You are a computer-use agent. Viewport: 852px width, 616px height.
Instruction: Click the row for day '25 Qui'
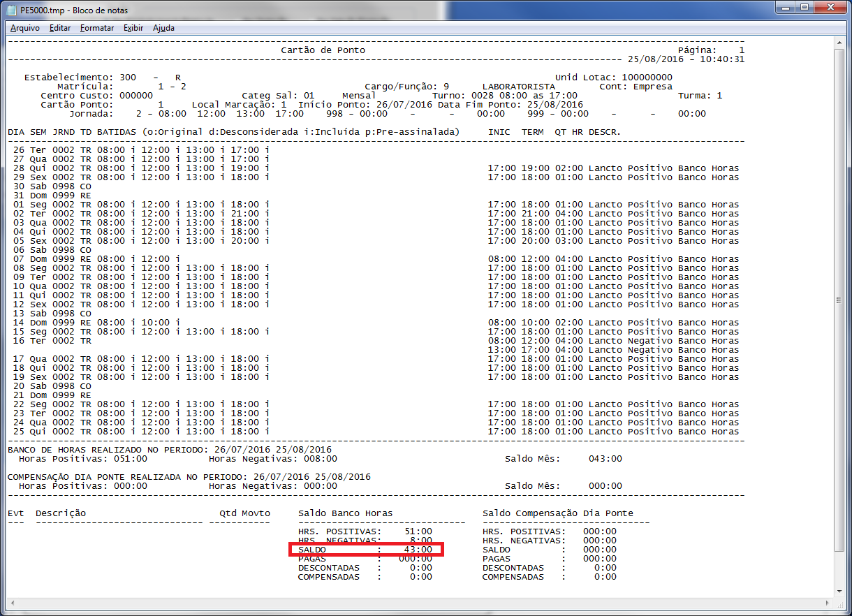click(376, 432)
